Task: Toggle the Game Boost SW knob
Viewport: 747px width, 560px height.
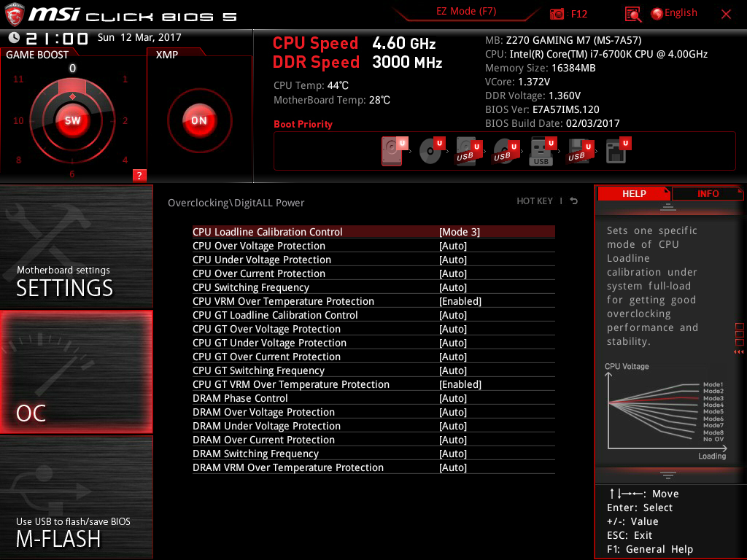Action: point(72,120)
